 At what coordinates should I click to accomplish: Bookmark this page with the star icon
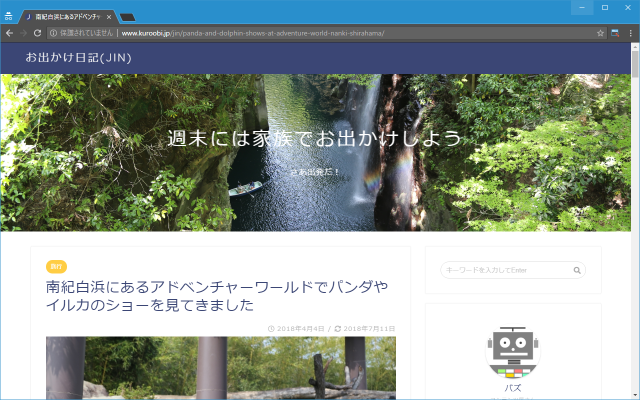[600, 33]
